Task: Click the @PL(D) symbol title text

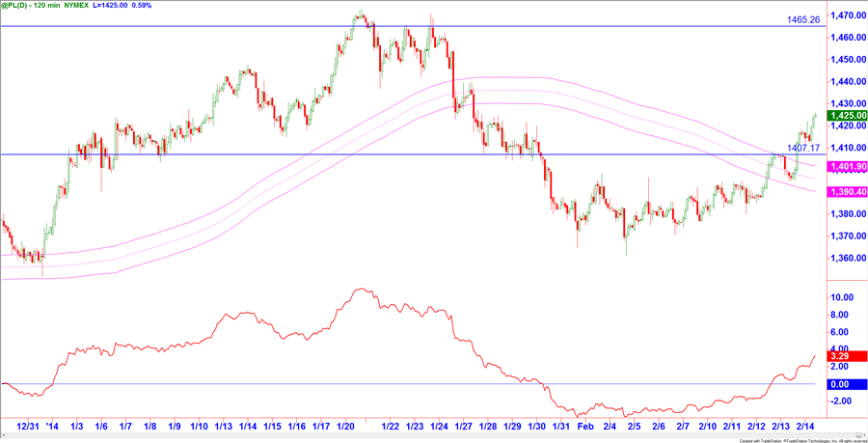Action: tap(21, 6)
